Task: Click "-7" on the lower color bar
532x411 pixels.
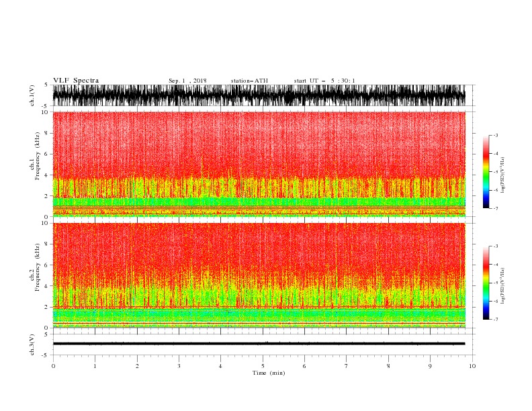Action: 495,319
